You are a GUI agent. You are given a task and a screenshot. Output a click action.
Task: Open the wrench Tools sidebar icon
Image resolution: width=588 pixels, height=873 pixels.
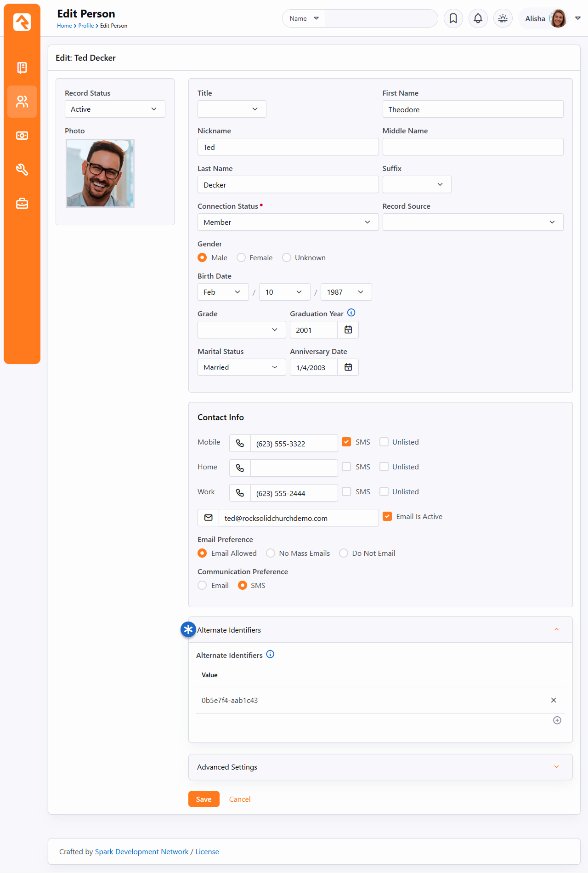(22, 170)
